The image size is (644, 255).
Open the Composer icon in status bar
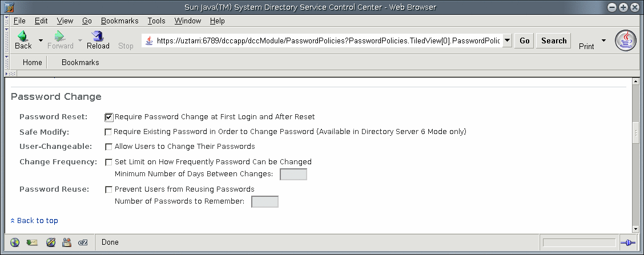tap(50, 242)
